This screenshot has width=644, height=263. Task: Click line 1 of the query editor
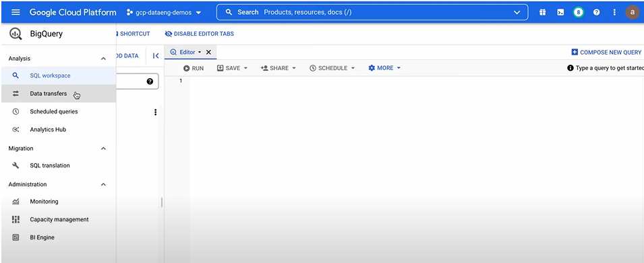tap(416, 81)
